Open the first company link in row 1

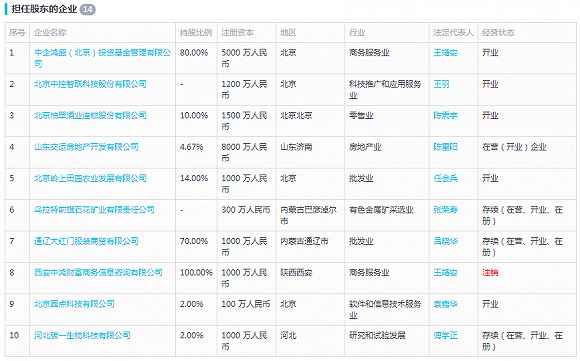click(x=102, y=58)
